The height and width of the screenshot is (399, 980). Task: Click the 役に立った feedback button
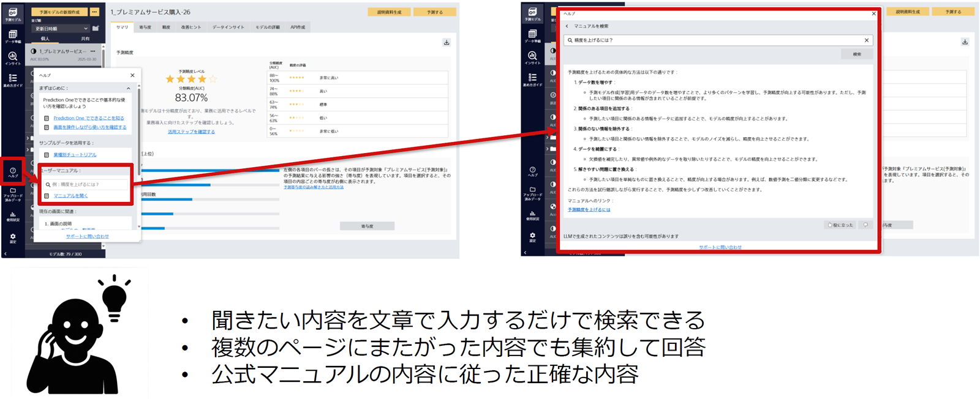point(840,225)
